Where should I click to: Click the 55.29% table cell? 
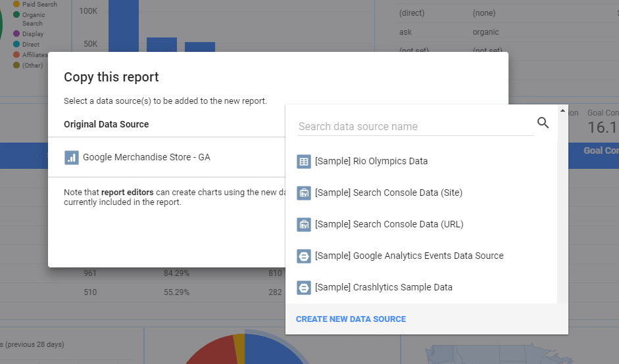(176, 292)
